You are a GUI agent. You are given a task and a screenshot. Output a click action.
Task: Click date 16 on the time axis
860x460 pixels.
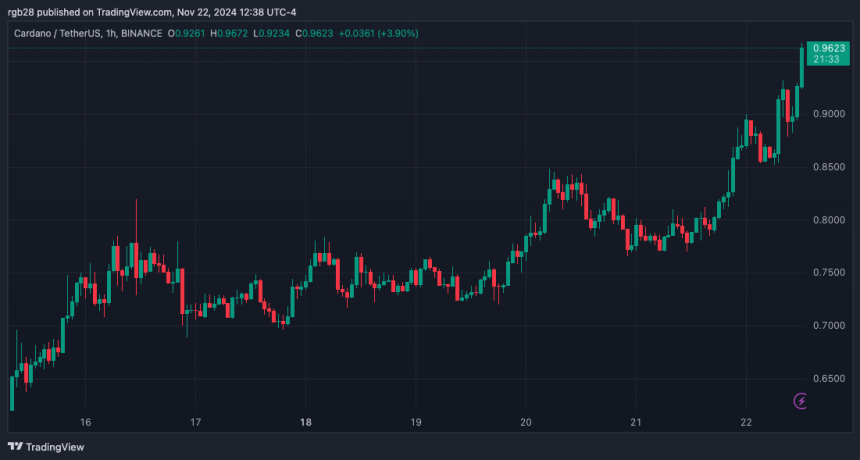click(x=86, y=422)
